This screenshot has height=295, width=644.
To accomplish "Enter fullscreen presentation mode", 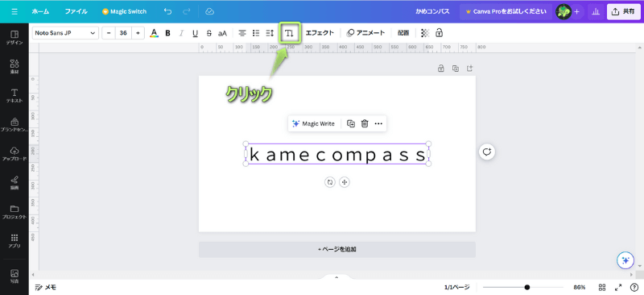I will point(618,287).
